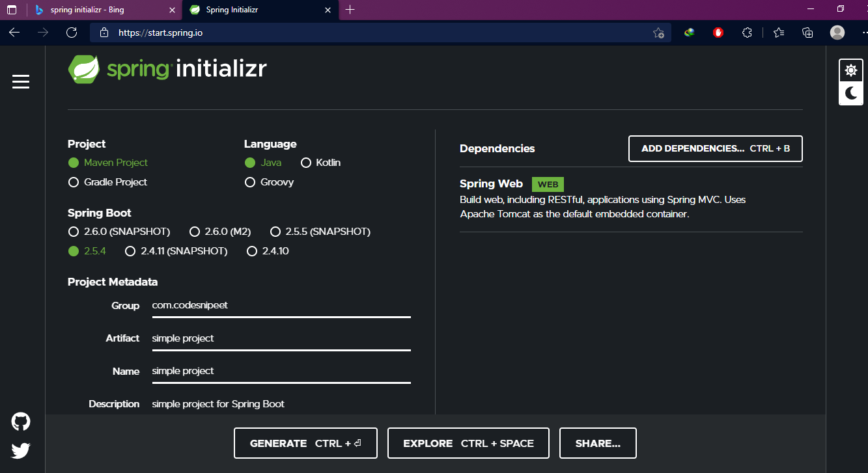This screenshot has height=473, width=868.
Task: Switch to dark theme moon icon
Action: (851, 93)
